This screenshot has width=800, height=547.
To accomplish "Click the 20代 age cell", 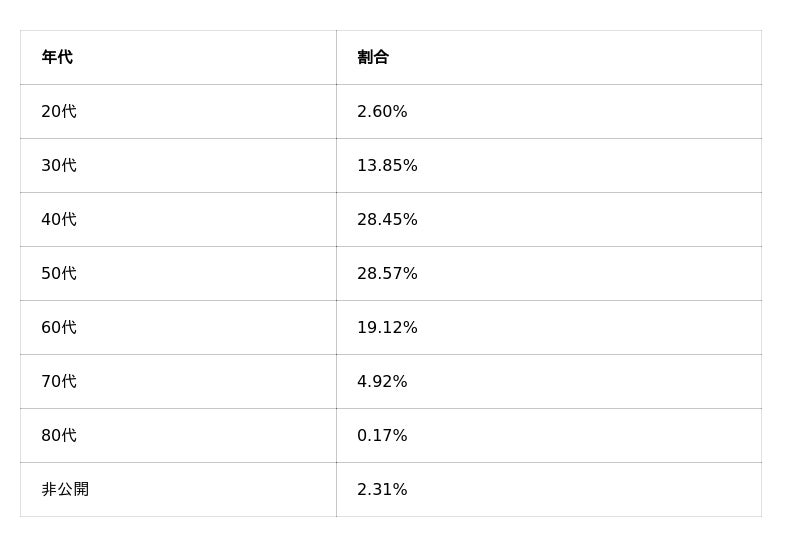I will [59, 112].
